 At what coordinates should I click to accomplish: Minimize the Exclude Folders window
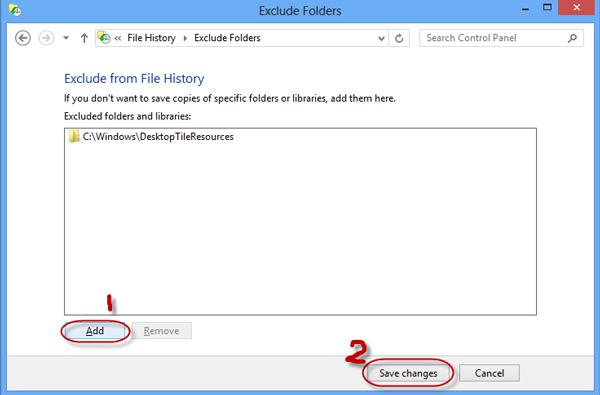click(526, 8)
